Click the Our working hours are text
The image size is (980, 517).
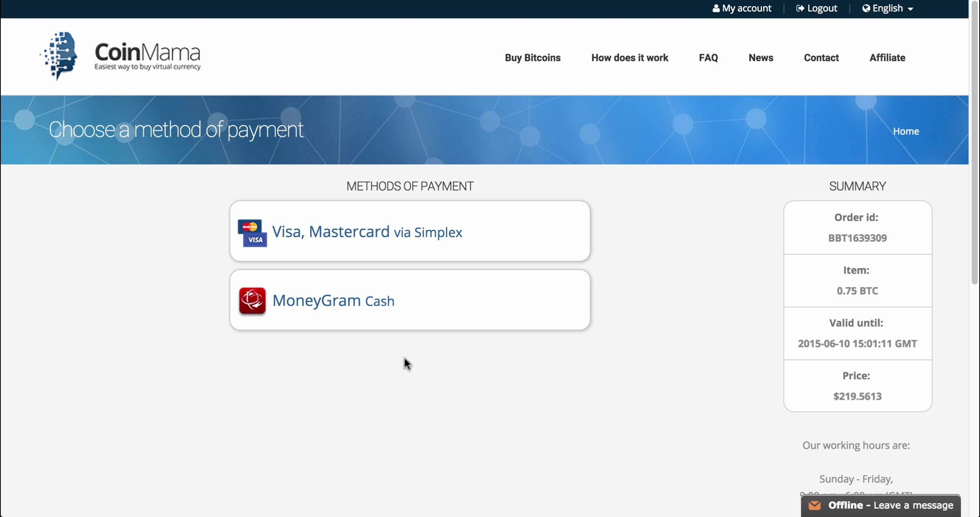coord(856,445)
